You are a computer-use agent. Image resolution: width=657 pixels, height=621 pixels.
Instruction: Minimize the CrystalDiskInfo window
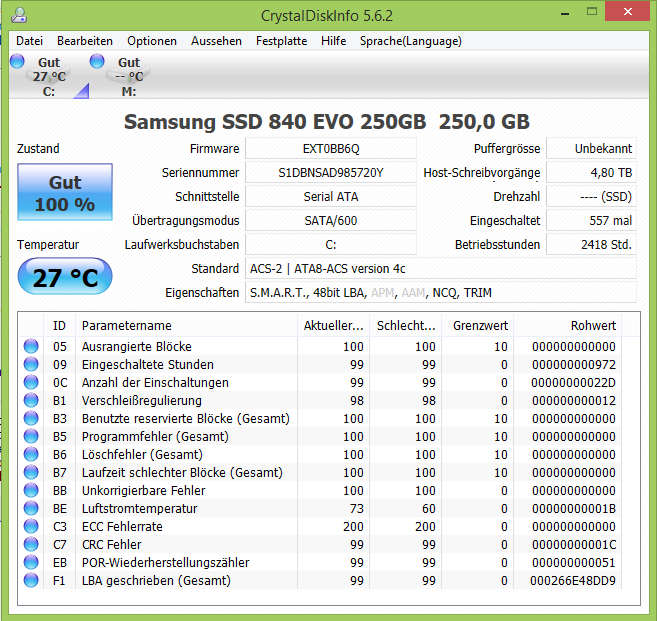pos(565,13)
